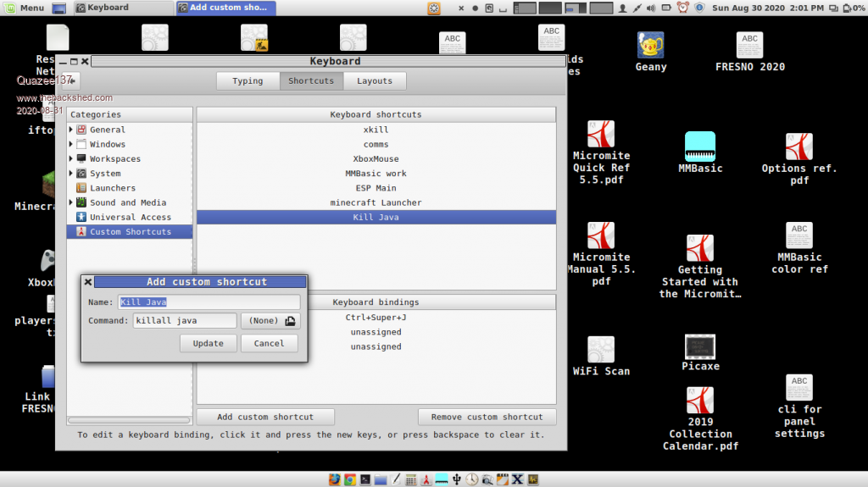Image resolution: width=868 pixels, height=487 pixels.
Task: Open the calculator in the dock
Action: click(x=410, y=479)
